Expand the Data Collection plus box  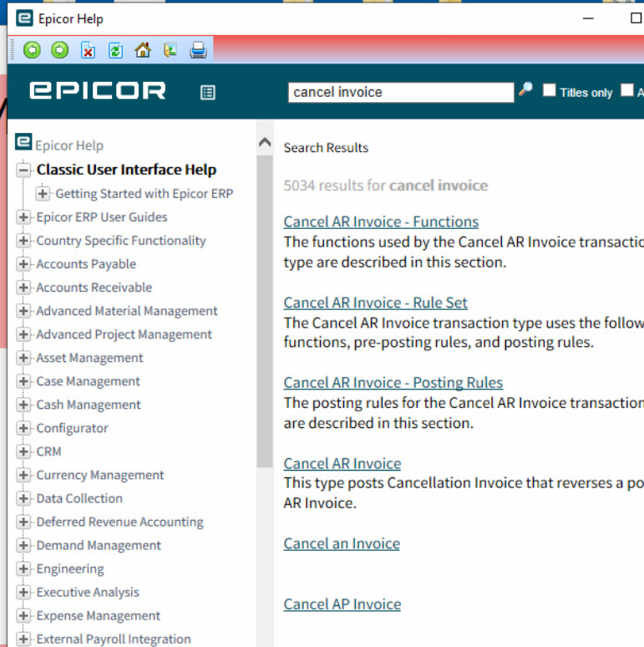point(23,498)
